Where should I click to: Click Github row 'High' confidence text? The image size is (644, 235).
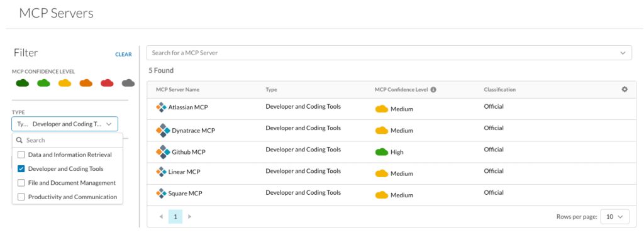coord(397,152)
